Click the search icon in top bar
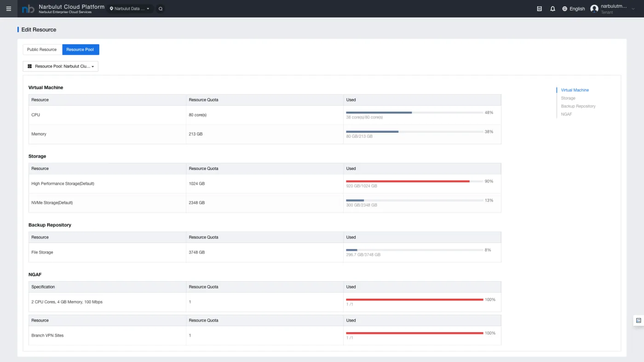Image resolution: width=644 pixels, height=362 pixels. coord(160,9)
